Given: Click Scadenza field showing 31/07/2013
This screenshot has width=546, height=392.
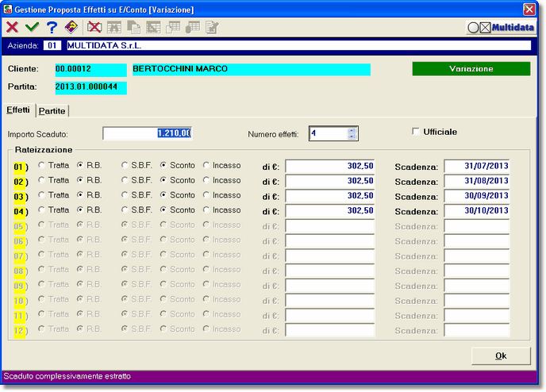Looking at the screenshot, I should (477, 166).
